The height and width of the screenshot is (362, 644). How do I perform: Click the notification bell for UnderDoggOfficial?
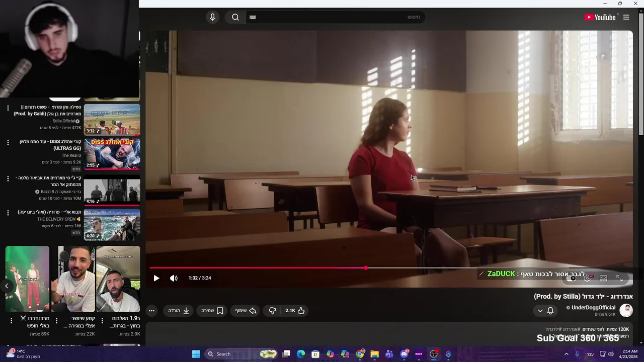550,311
